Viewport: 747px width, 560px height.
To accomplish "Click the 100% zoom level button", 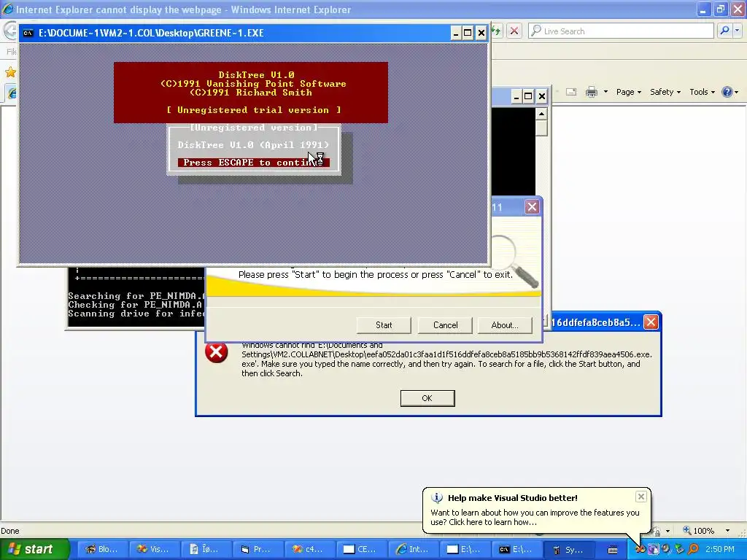I will click(698, 531).
